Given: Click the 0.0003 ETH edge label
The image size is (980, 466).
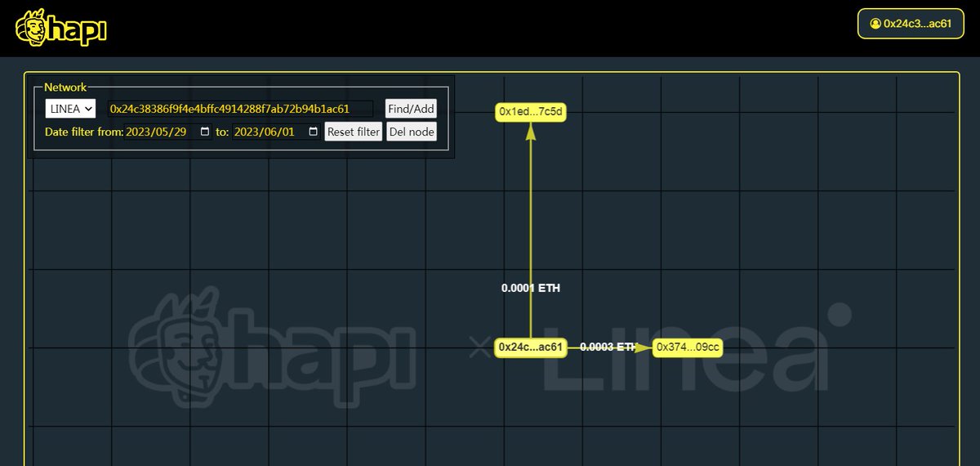Looking at the screenshot, I should click(608, 347).
